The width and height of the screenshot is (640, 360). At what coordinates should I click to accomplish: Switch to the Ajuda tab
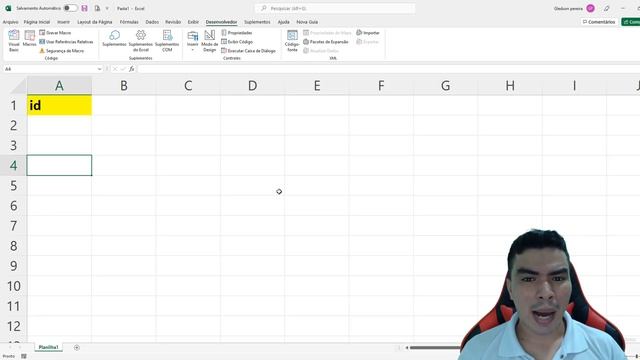click(x=284, y=22)
